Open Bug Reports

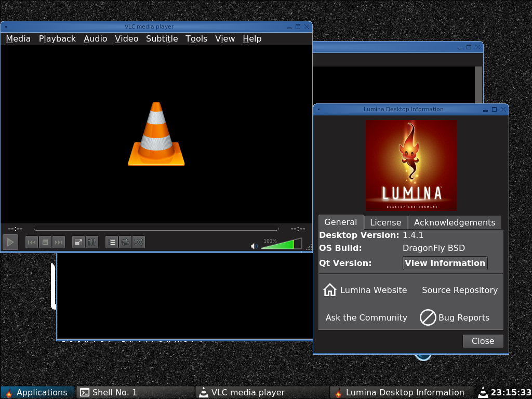coord(455,317)
